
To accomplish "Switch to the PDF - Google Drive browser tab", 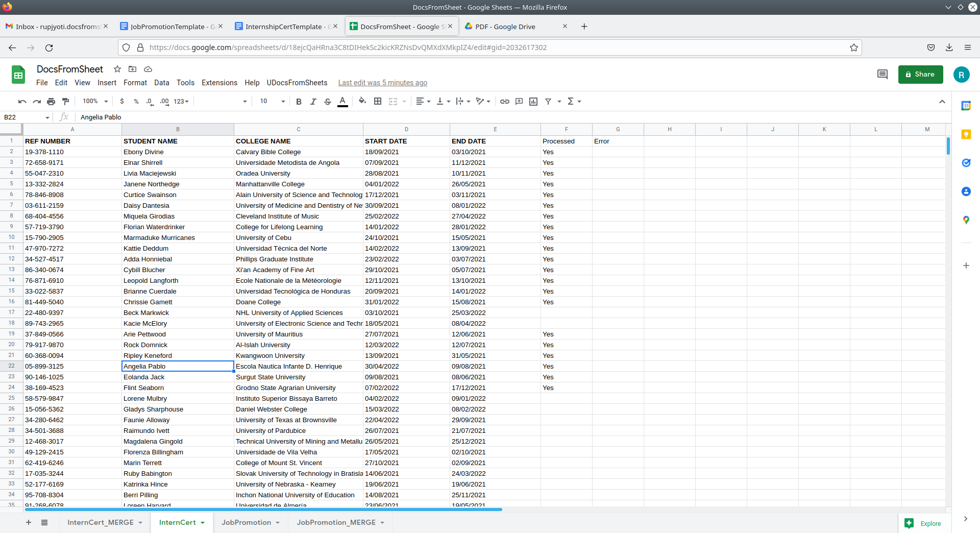I will tap(516, 27).
